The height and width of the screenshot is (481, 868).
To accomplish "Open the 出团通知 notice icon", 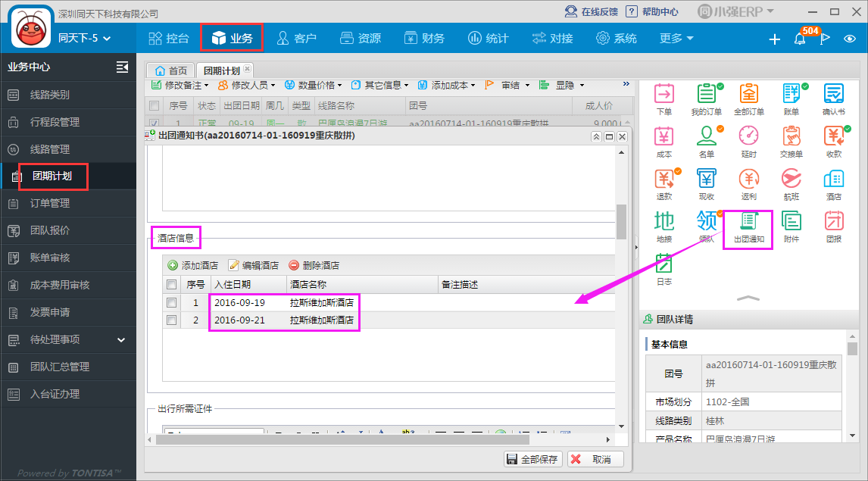I will 749,227.
